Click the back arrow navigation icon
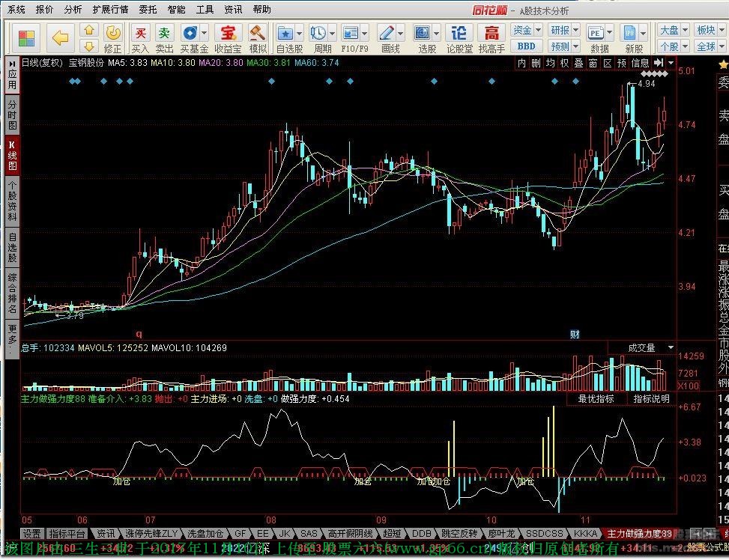 pos(61,37)
